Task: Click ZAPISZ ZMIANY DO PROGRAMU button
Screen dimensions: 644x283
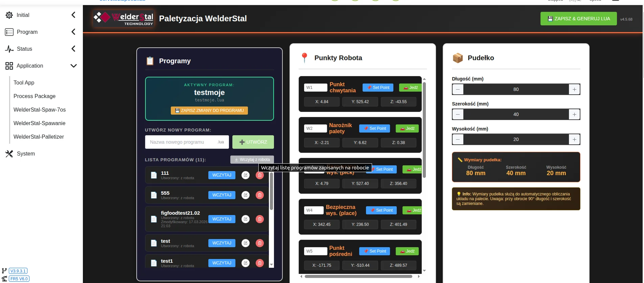Action: pos(209,111)
